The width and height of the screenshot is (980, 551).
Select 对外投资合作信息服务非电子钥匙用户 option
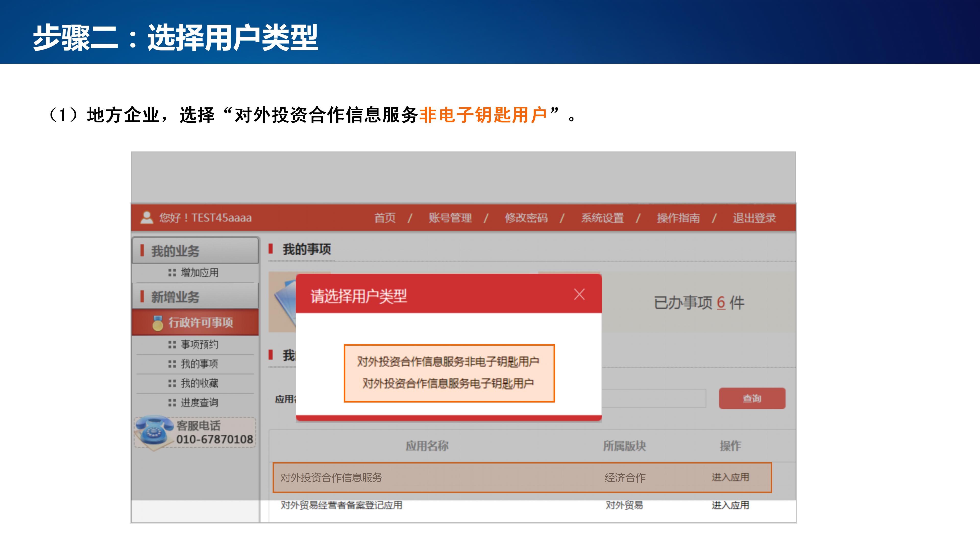click(x=448, y=362)
